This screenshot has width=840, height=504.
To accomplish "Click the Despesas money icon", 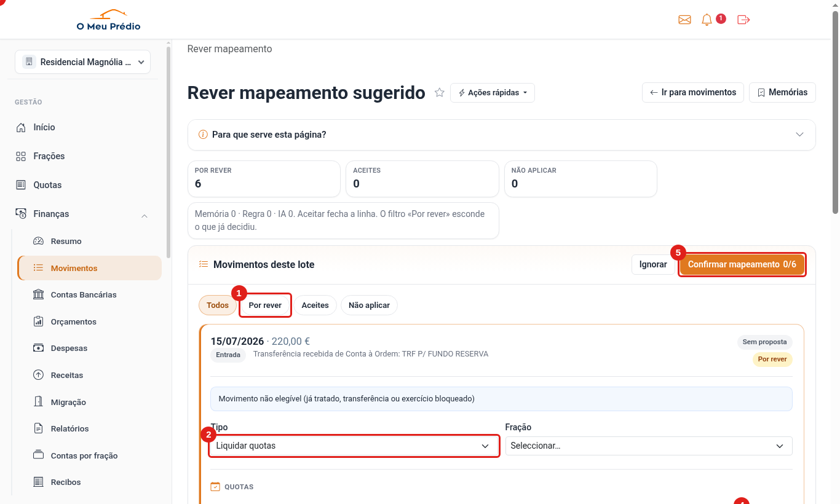I will pos(39,348).
